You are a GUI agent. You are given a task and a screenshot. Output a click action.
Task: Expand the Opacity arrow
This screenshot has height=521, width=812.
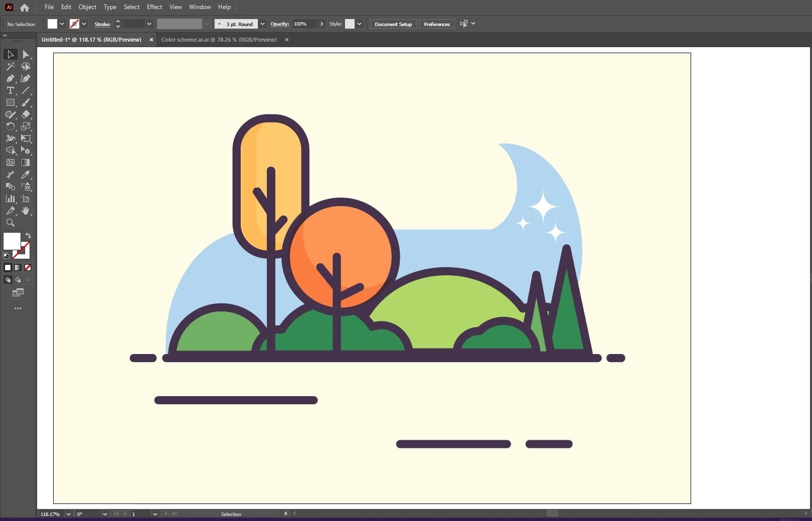coord(321,24)
